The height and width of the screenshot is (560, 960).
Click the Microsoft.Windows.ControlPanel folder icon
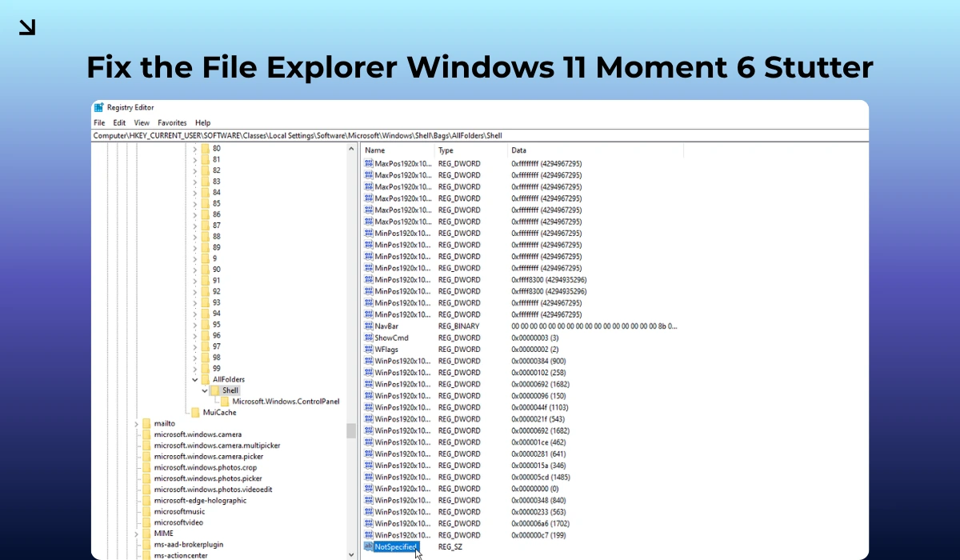(225, 402)
